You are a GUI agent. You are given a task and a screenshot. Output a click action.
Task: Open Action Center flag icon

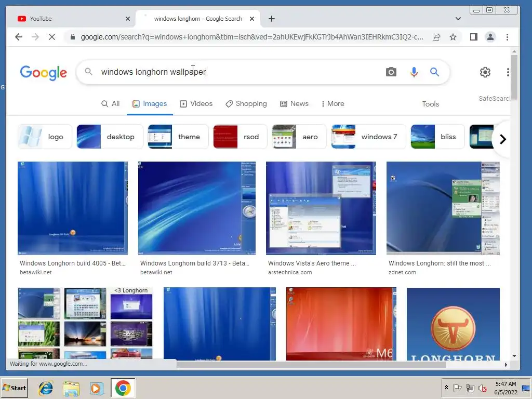click(x=457, y=388)
